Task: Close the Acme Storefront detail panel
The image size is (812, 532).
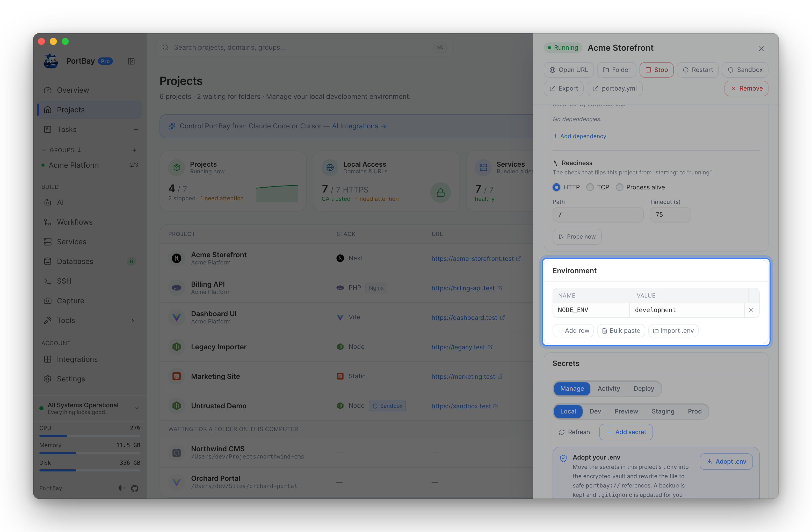Action: (761, 48)
